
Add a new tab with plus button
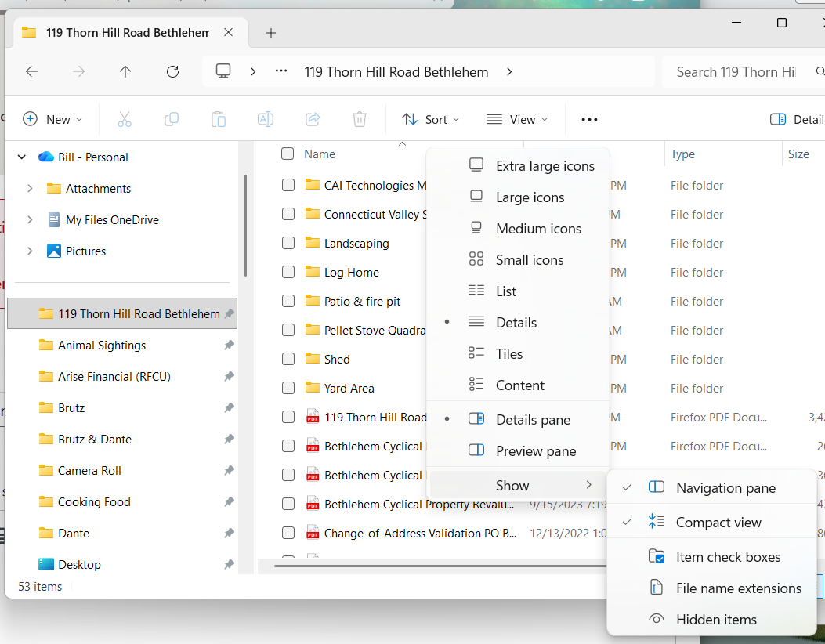271,33
